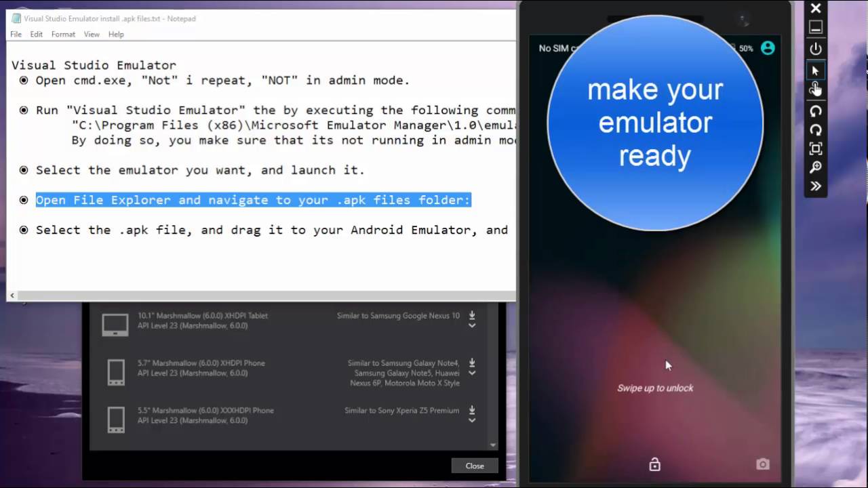The height and width of the screenshot is (488, 868).
Task: Open the Format menu in Notepad
Action: [x=63, y=35]
